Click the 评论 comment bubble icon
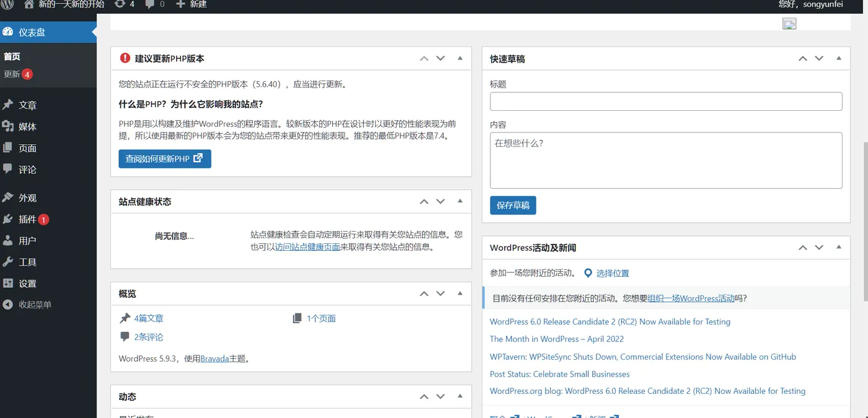The width and height of the screenshot is (868, 418). [8, 168]
